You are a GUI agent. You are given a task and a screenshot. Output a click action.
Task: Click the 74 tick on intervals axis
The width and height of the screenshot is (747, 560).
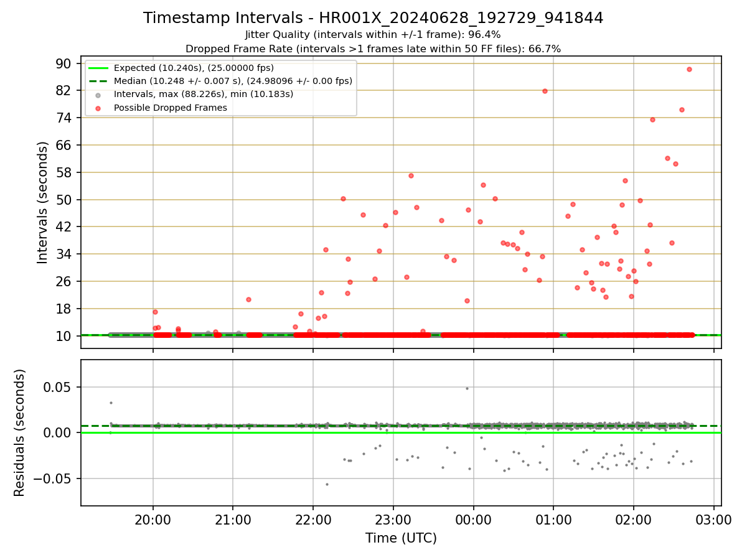coord(64,118)
